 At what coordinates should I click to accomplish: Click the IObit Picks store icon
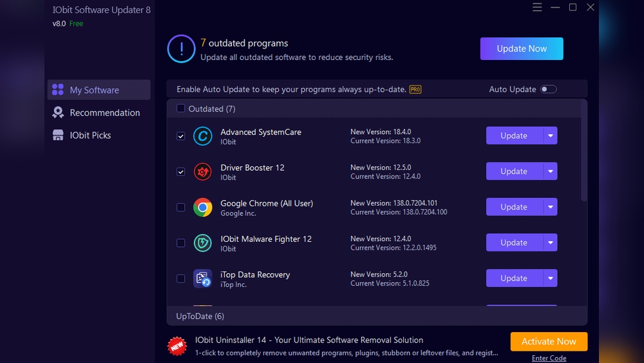[58, 135]
